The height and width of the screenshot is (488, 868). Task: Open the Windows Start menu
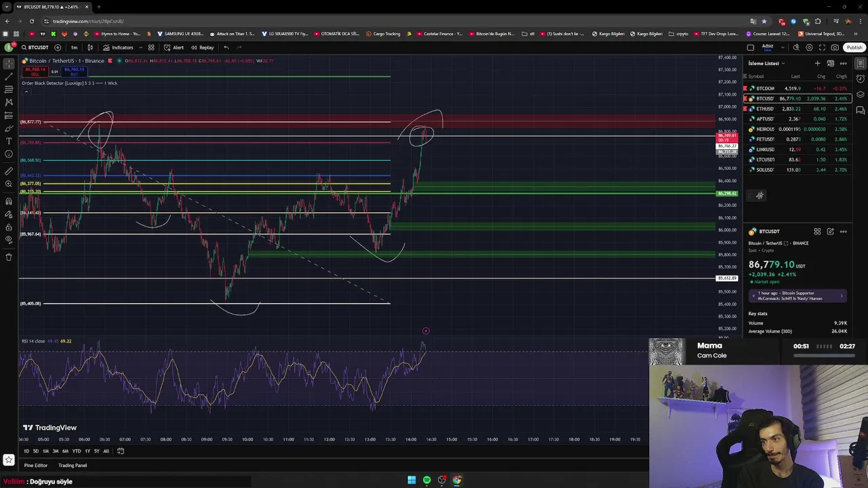pyautogui.click(x=411, y=480)
